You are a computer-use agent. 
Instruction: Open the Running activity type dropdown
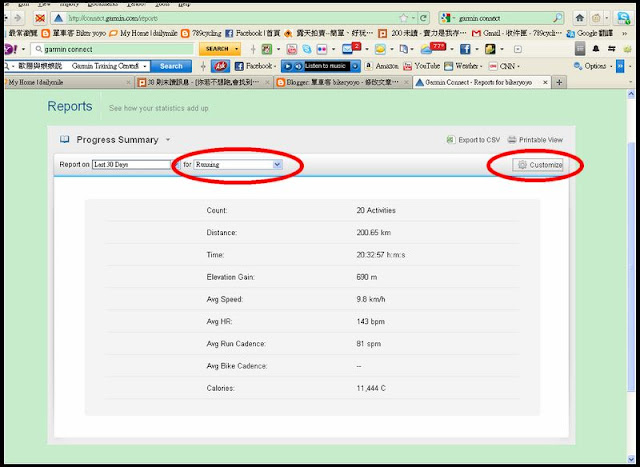[238, 165]
